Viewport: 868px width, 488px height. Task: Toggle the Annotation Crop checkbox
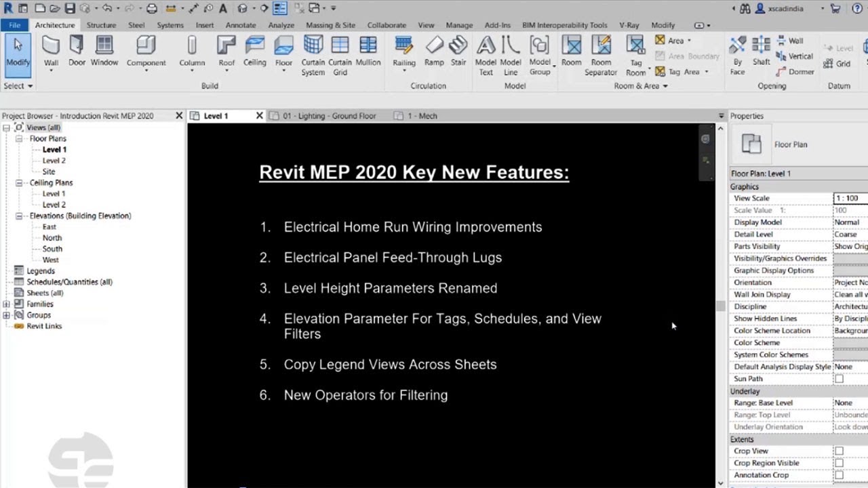point(839,476)
